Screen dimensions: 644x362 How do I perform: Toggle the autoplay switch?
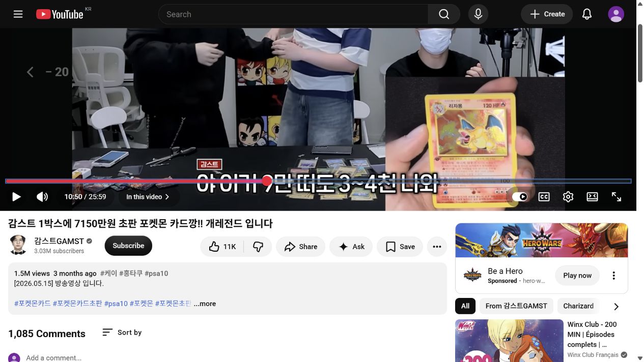tap(520, 197)
